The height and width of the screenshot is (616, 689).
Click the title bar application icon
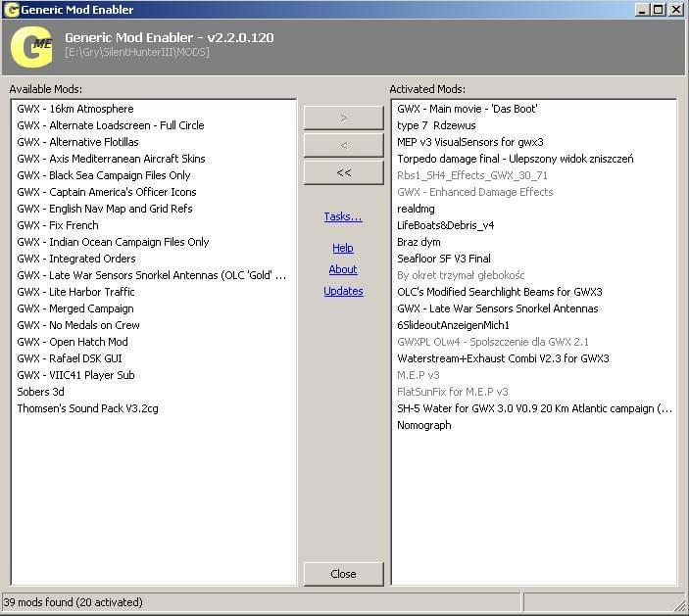[x=11, y=9]
